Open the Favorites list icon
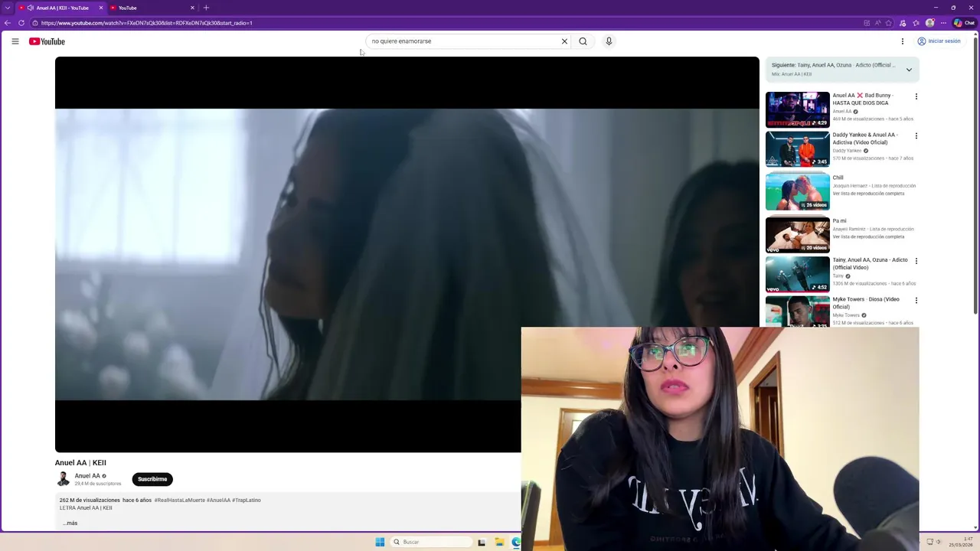The width and height of the screenshot is (980, 551). point(916,23)
